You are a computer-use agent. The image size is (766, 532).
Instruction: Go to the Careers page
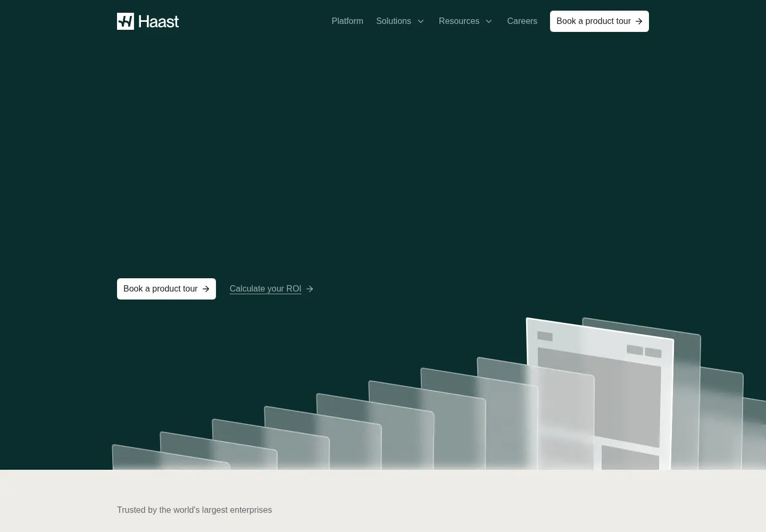522,21
